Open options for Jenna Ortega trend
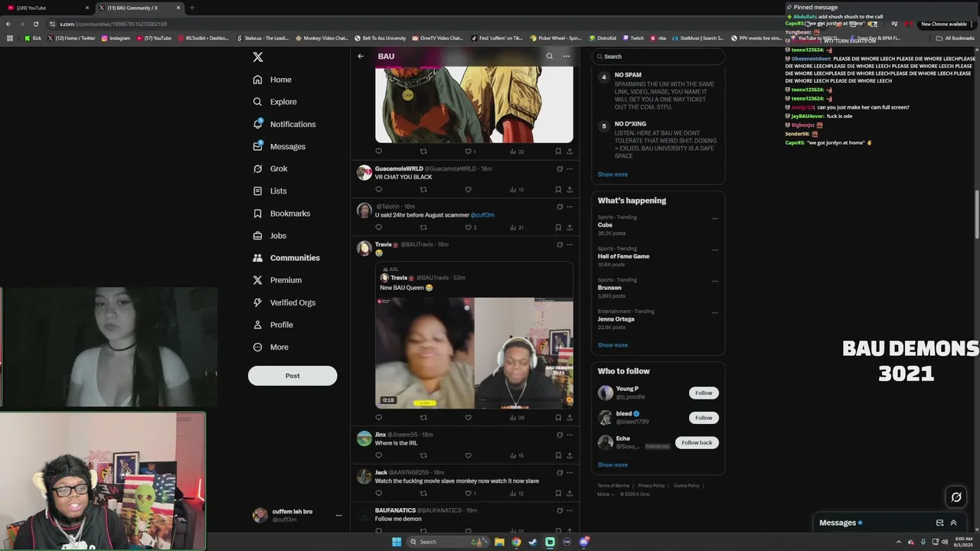 point(715,312)
